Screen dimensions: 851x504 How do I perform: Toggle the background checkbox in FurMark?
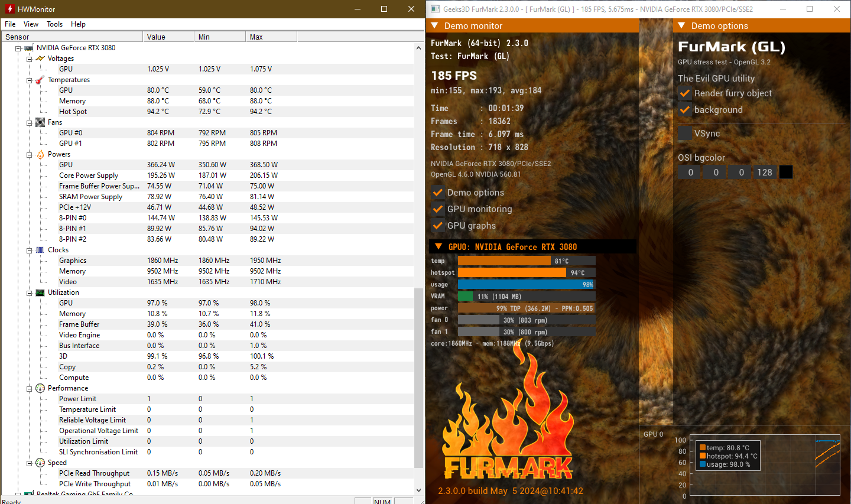(685, 110)
